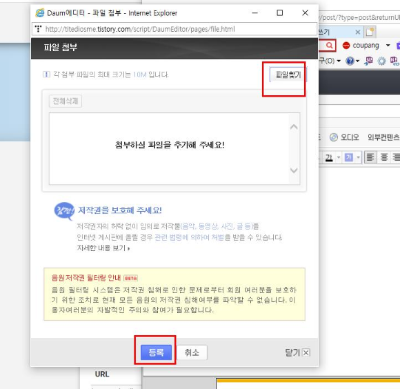Open the dropdown arrow next to coupang
Image resolution: width=400 pixels, height=389 pixels.
coord(388,45)
